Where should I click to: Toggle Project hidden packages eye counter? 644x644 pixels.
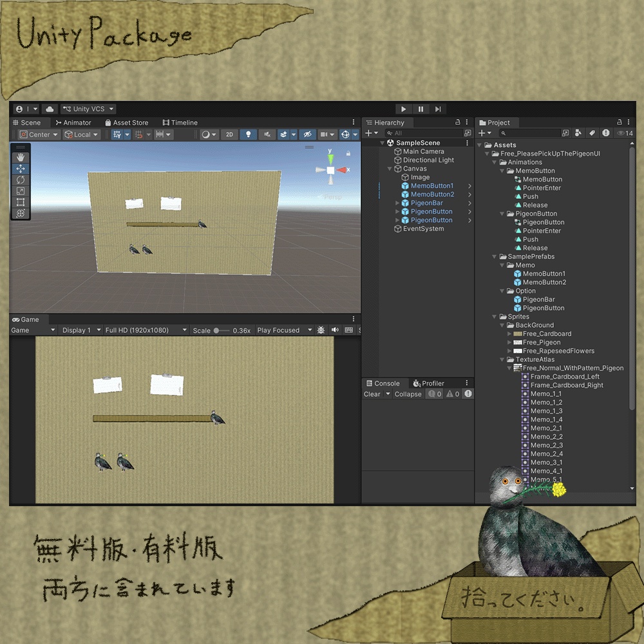pos(625,133)
